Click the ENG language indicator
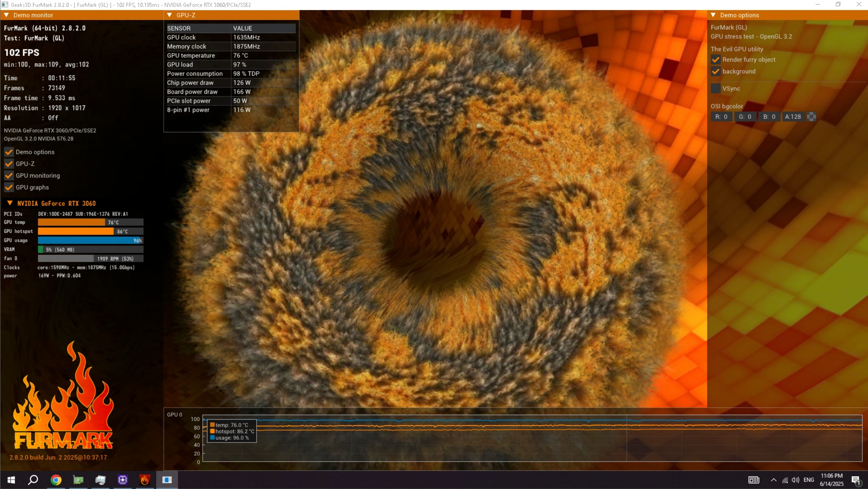 point(809,480)
